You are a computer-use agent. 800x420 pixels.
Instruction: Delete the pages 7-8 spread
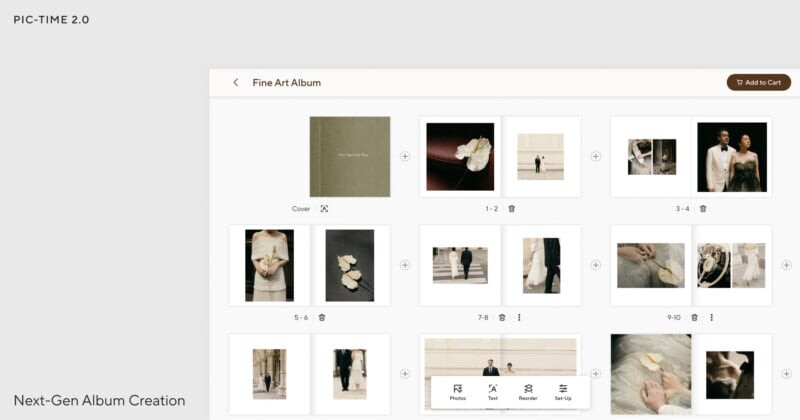pyautogui.click(x=502, y=317)
